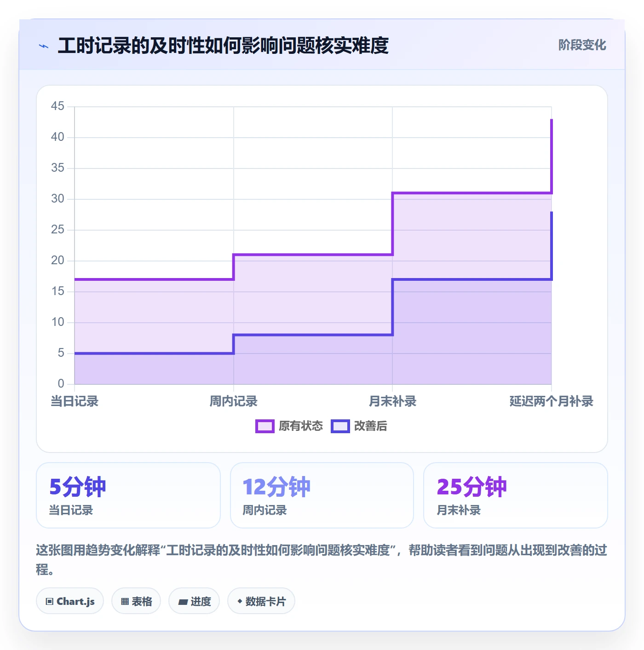
Task: Click the 周内记录 x-axis label
Action: (x=234, y=401)
